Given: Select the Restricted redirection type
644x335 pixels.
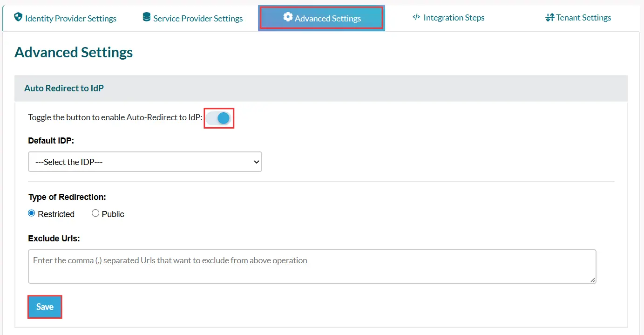Looking at the screenshot, I should point(31,212).
